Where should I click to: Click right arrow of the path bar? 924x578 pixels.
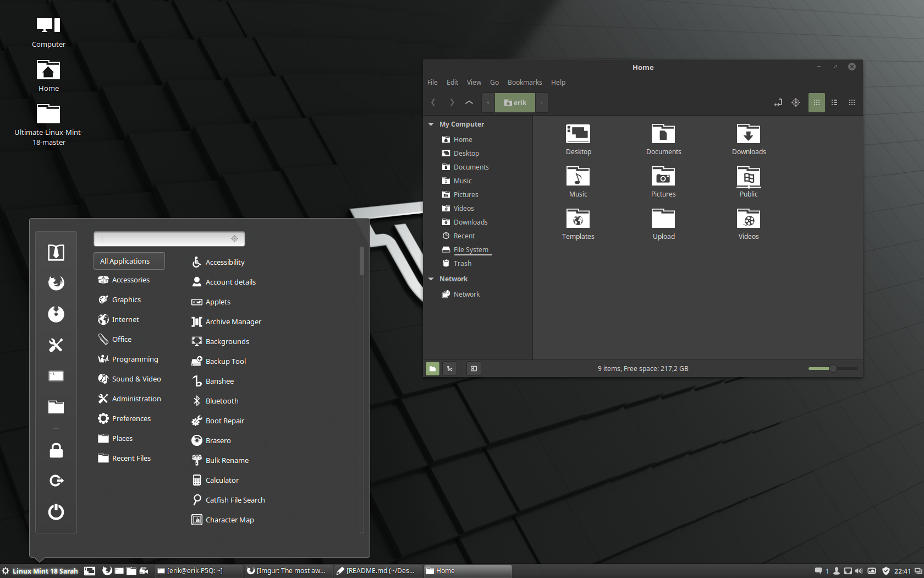click(x=542, y=102)
